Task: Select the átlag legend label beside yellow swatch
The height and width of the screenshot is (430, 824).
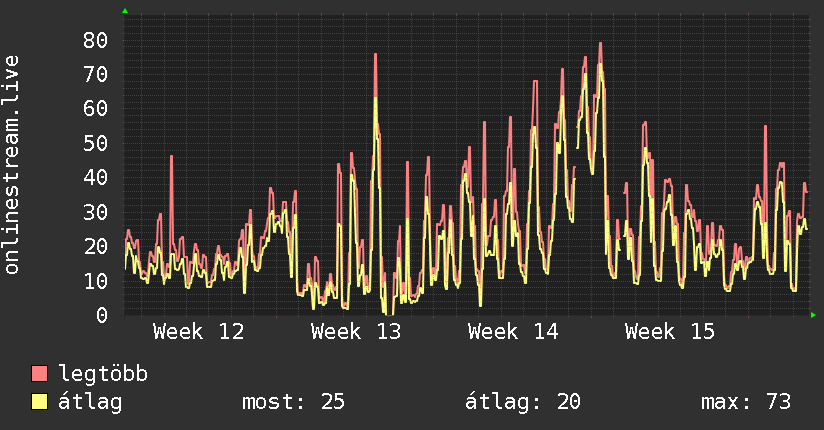Action: point(90,402)
